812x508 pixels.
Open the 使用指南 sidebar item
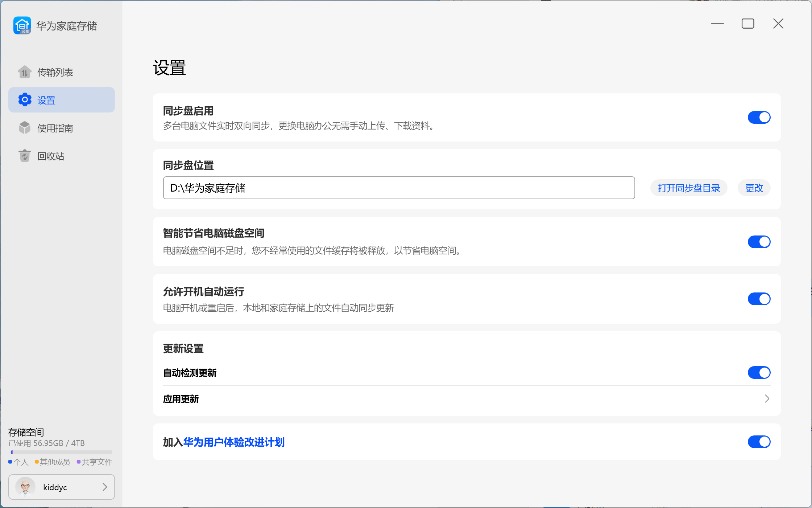[x=62, y=128]
